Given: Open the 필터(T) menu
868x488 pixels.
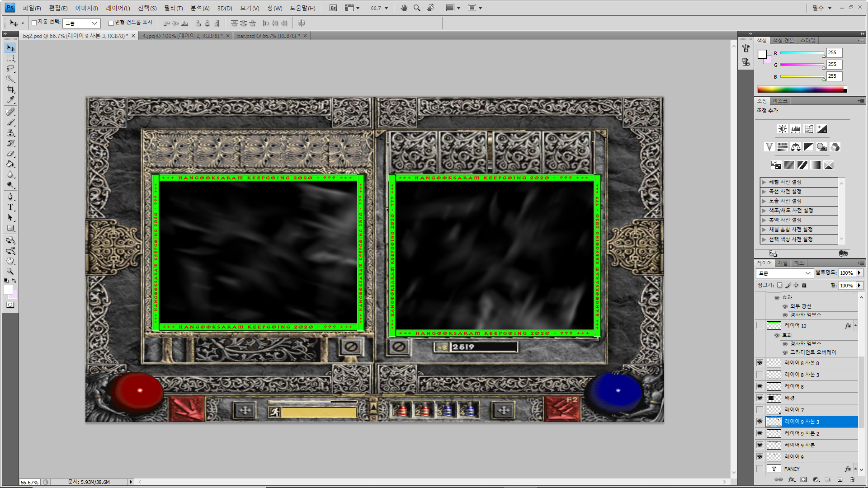Looking at the screenshot, I should click(173, 8).
